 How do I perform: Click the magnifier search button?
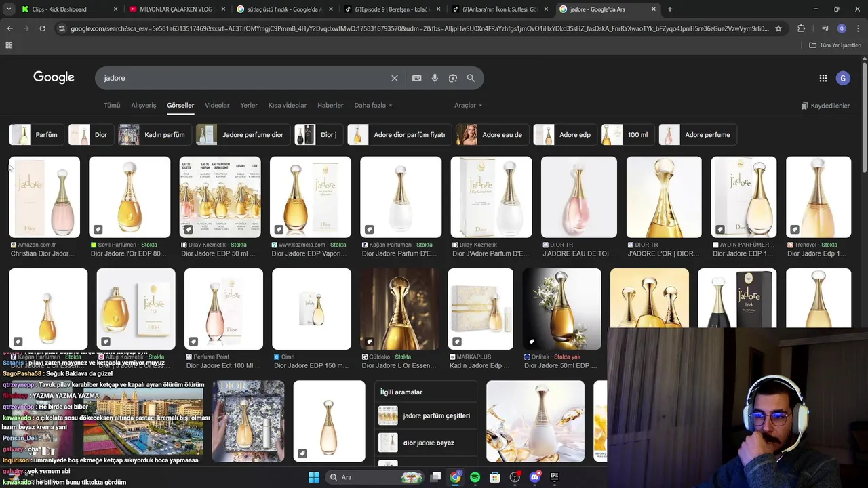coord(471,78)
